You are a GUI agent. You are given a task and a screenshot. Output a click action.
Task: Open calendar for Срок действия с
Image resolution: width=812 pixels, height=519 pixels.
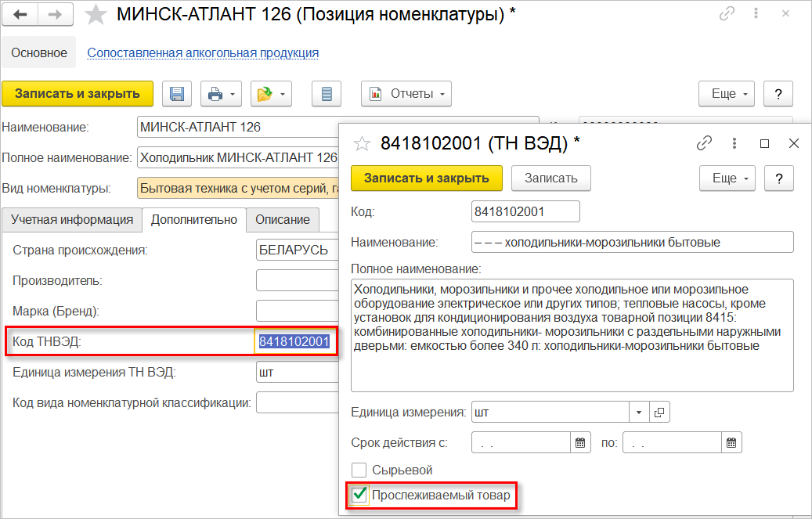580,443
